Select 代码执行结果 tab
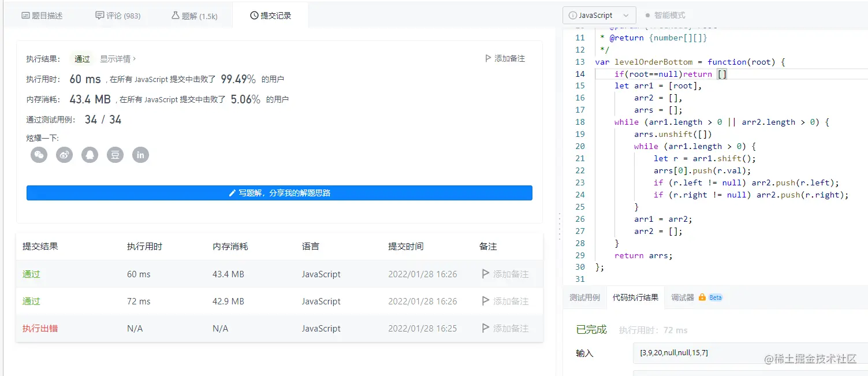 [635, 297]
